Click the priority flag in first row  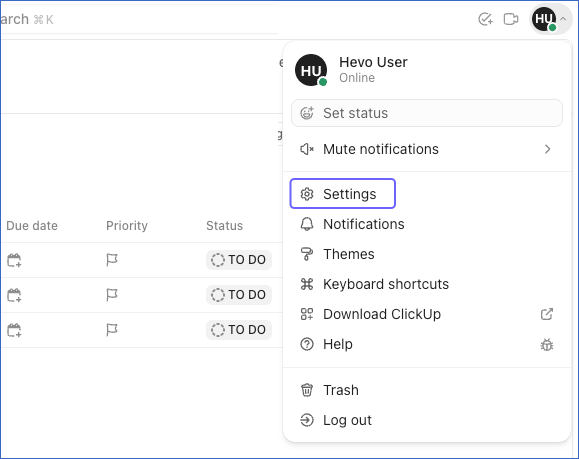pos(112,260)
